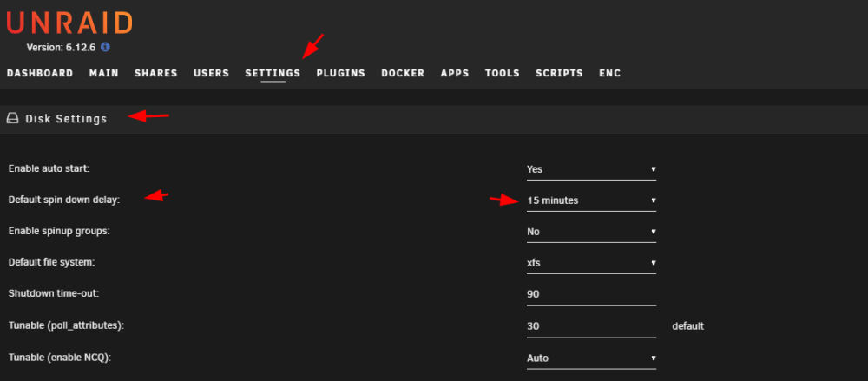Change the Enable spinup groups dropdown
Screen dimensions: 868x381
pyautogui.click(x=591, y=232)
